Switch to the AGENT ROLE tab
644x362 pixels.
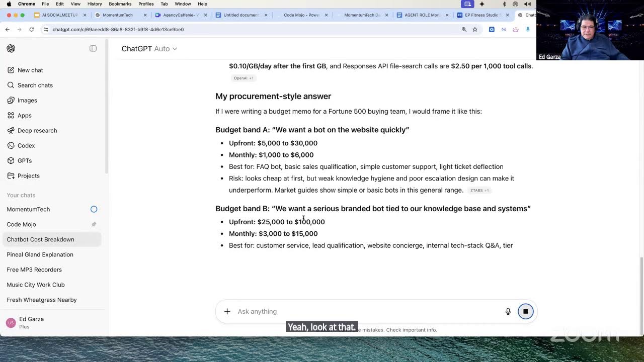422,15
